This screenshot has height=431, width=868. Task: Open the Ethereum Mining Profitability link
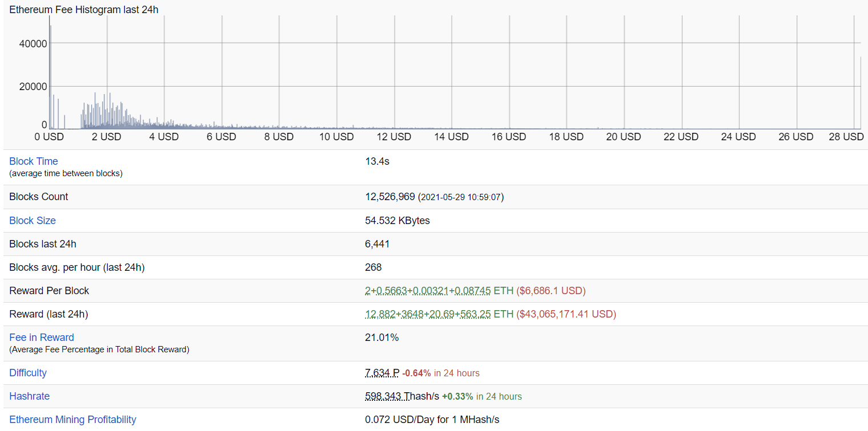[73, 420]
